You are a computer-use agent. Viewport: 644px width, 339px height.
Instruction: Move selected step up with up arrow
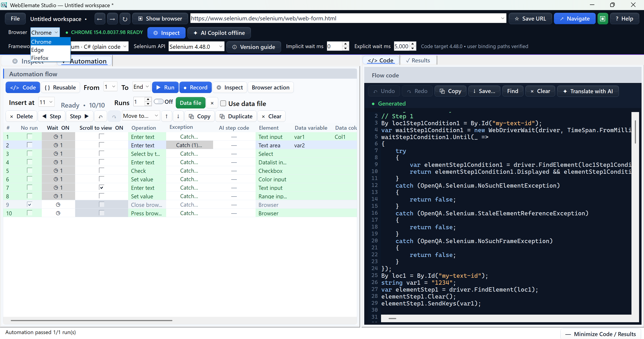coord(167,116)
